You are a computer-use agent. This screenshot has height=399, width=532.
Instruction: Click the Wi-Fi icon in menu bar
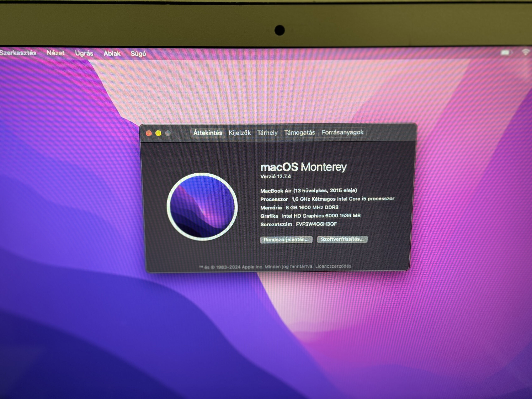[526, 52]
